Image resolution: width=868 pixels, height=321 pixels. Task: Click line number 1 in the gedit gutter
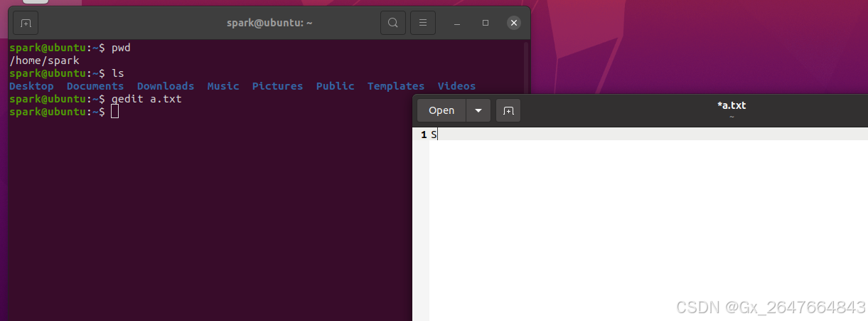click(x=424, y=135)
